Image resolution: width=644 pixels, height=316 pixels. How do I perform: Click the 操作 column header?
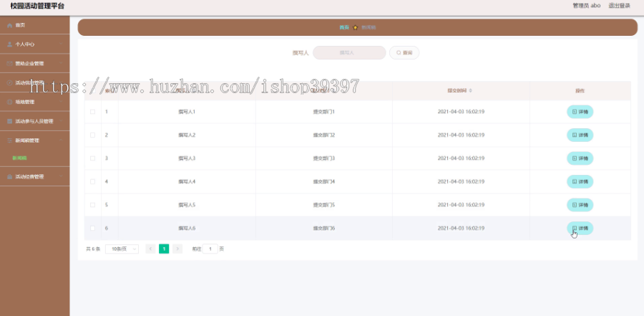click(580, 90)
